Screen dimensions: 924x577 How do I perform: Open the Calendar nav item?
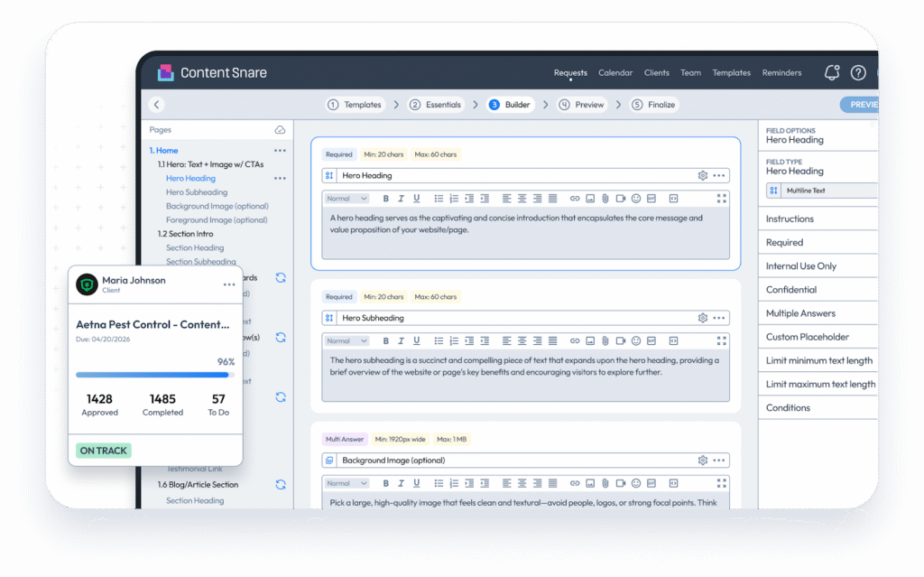615,72
